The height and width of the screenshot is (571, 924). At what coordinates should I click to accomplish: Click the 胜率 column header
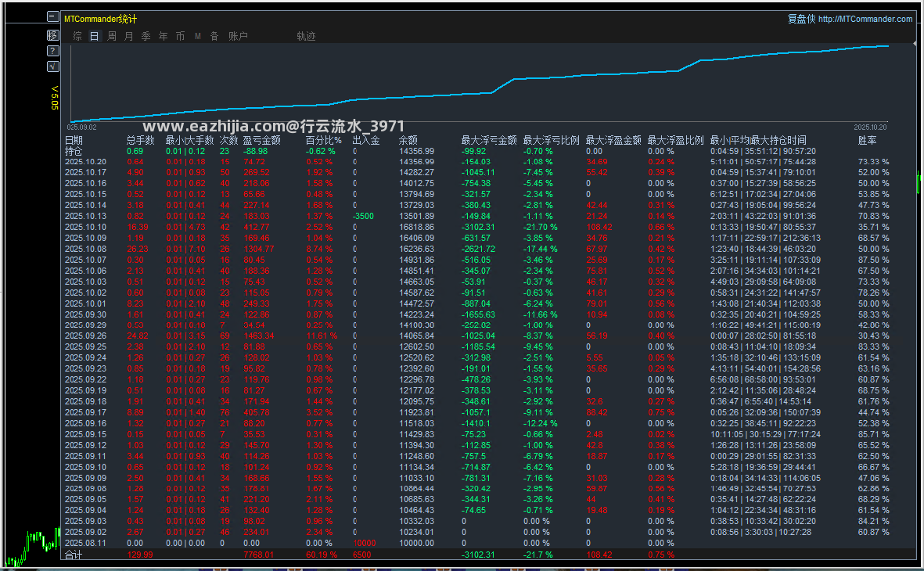[868, 140]
